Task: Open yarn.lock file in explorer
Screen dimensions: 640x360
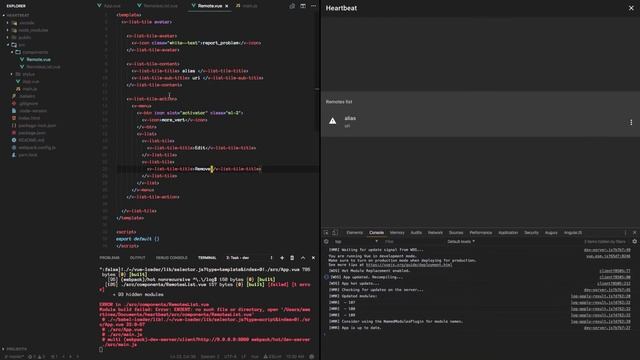Action: [28, 155]
